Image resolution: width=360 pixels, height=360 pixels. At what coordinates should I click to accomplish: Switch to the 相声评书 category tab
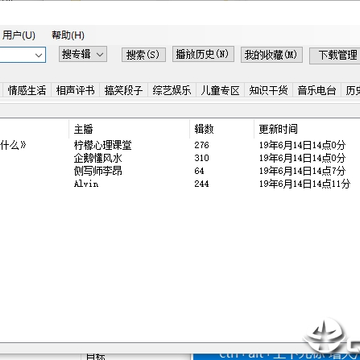pos(75,90)
